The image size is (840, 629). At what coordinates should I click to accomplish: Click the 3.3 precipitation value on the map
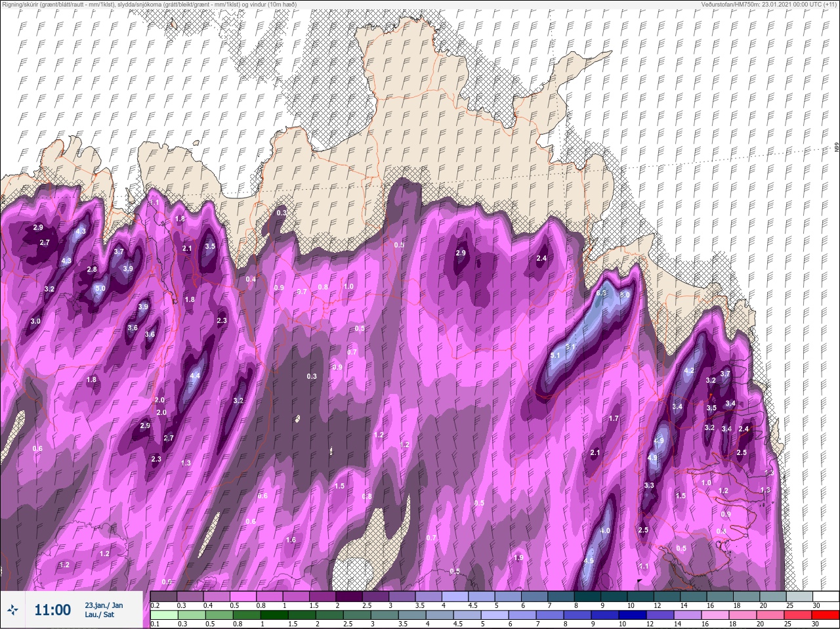point(649,485)
